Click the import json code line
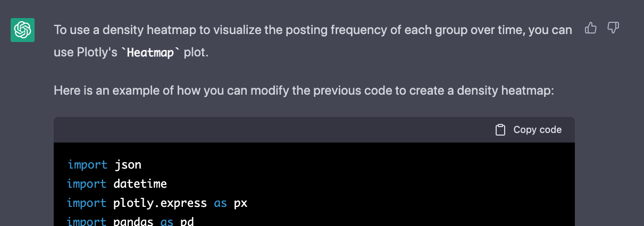This screenshot has height=226, width=644. click(x=104, y=165)
